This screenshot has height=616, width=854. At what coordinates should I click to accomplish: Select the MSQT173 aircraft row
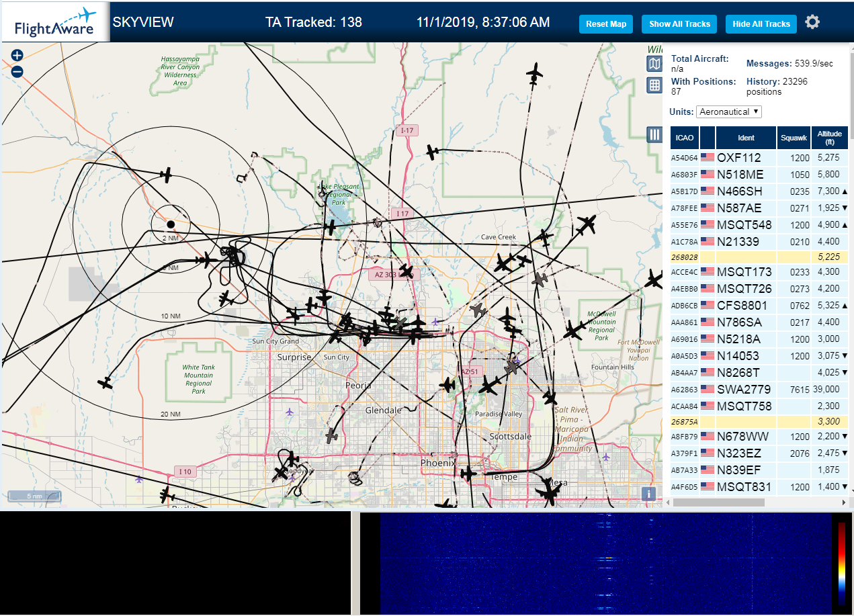coord(759,272)
